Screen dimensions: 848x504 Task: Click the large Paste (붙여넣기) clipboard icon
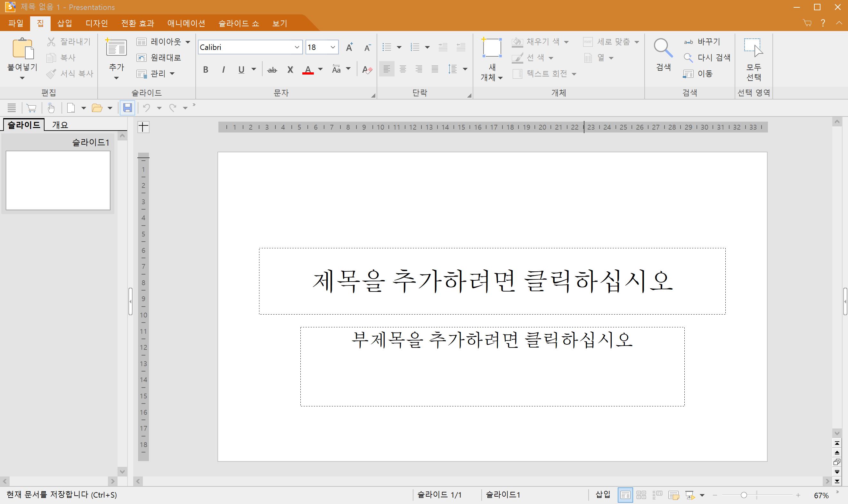tap(23, 48)
